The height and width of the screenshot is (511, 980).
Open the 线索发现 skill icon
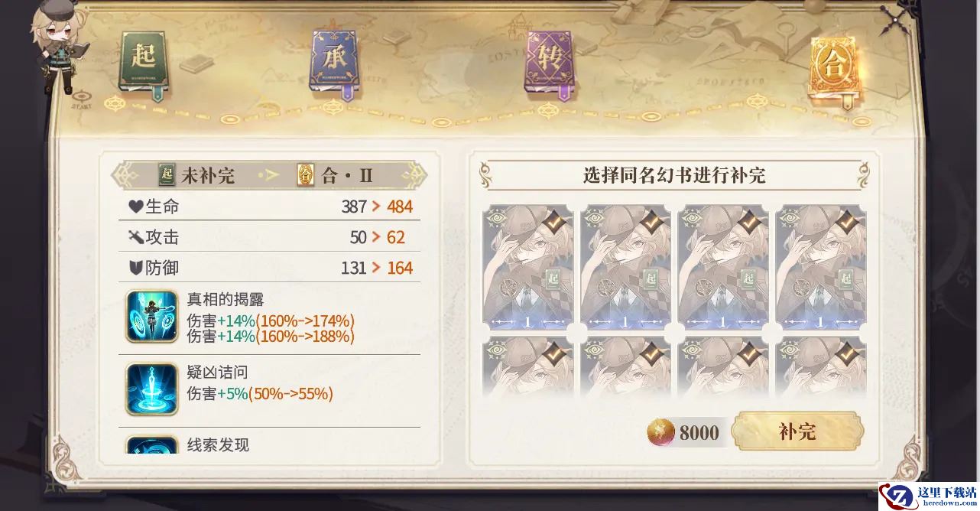click(x=151, y=444)
